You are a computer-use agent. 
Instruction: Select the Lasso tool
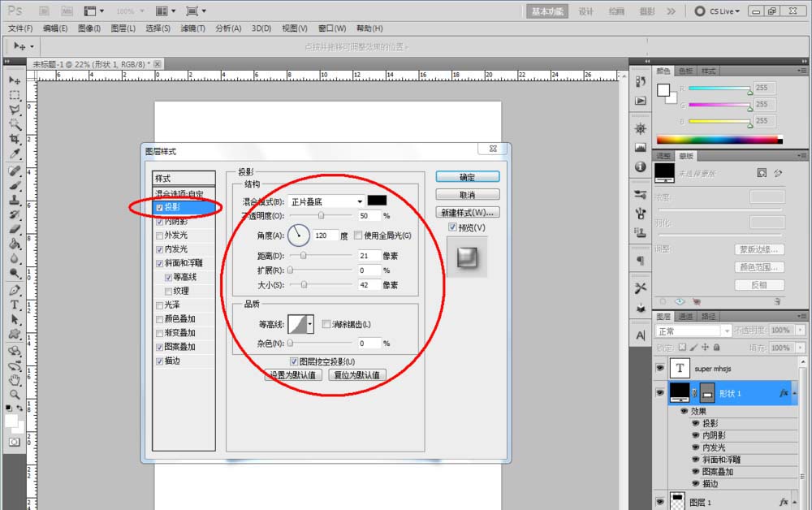15,110
